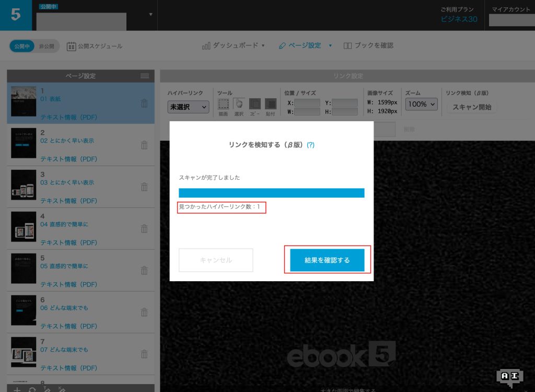Open the ダッシュボード menu

coord(234,45)
